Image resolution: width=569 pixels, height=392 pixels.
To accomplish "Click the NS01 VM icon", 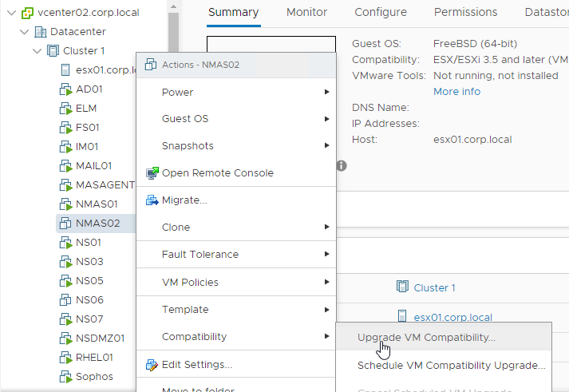I will pos(65,243).
